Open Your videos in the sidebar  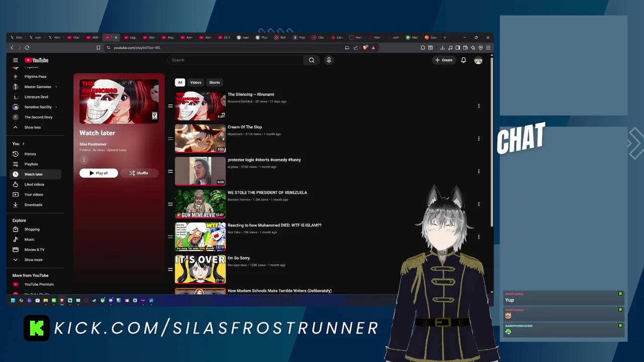tap(35, 195)
